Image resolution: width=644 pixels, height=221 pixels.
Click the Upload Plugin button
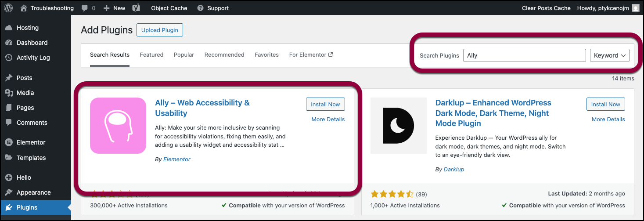tap(160, 30)
